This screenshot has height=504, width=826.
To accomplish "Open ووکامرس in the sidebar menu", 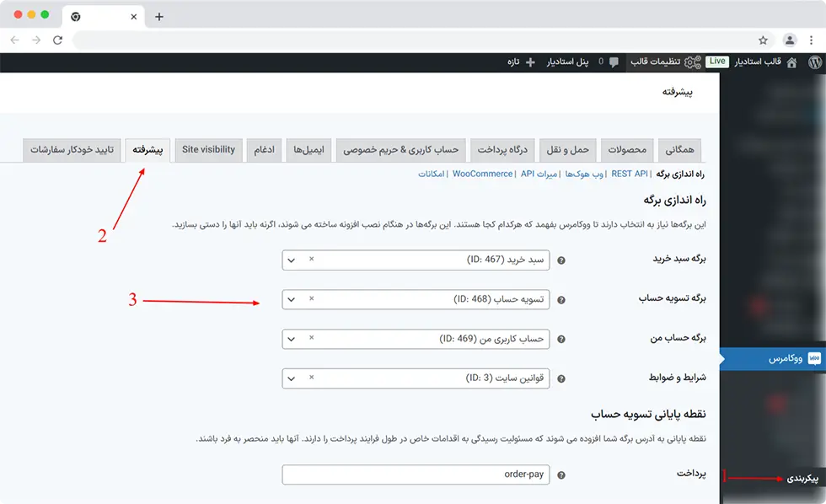I will coord(773,359).
